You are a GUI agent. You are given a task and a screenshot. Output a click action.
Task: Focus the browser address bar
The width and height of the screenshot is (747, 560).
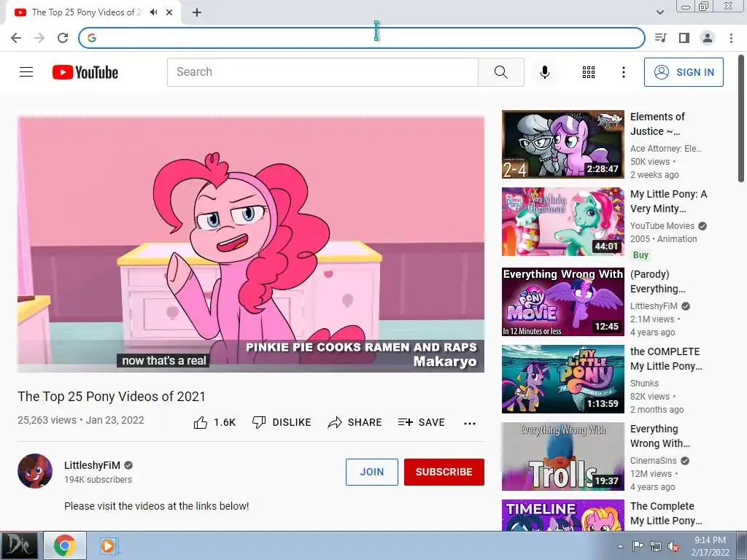coord(362,38)
